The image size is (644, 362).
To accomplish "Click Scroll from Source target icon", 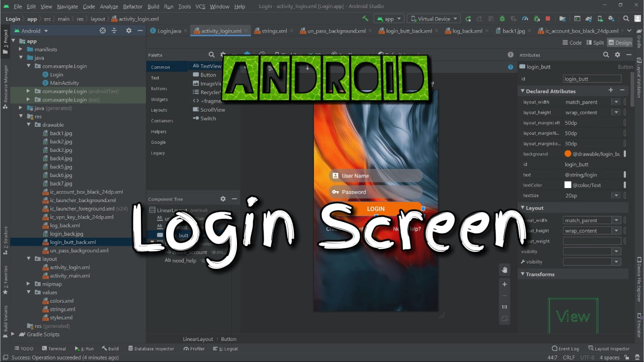I will [103, 31].
